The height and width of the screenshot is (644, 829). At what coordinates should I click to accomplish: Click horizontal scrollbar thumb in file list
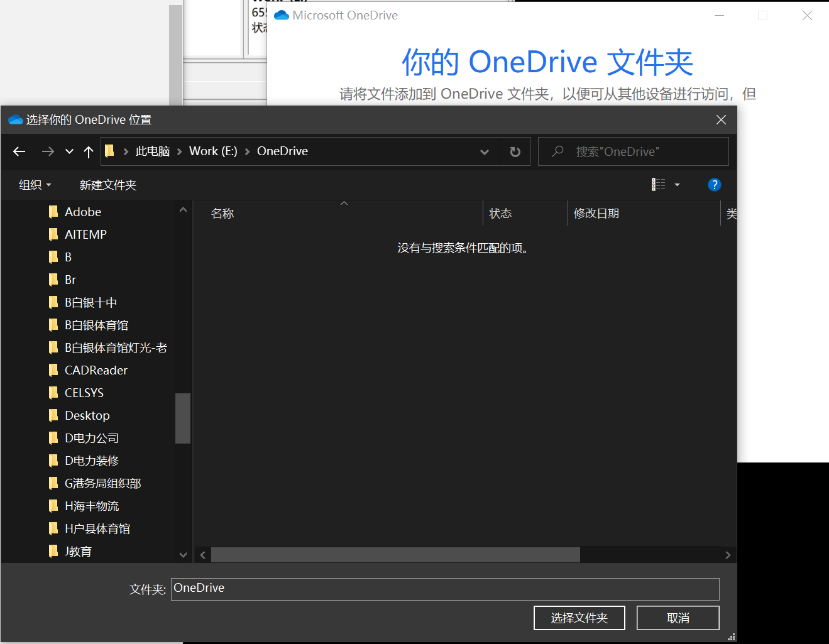point(395,555)
